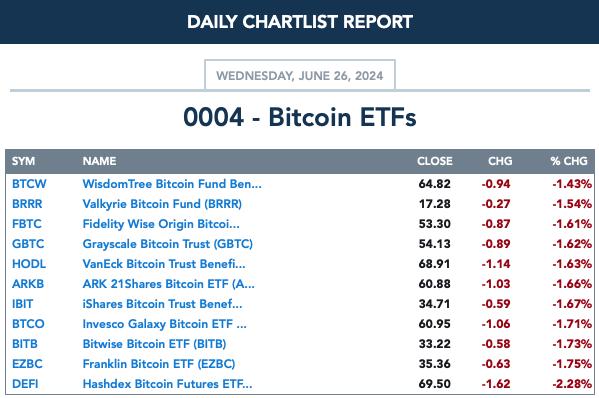Open the BRRR symbol link
599x398 pixels.
(27, 204)
